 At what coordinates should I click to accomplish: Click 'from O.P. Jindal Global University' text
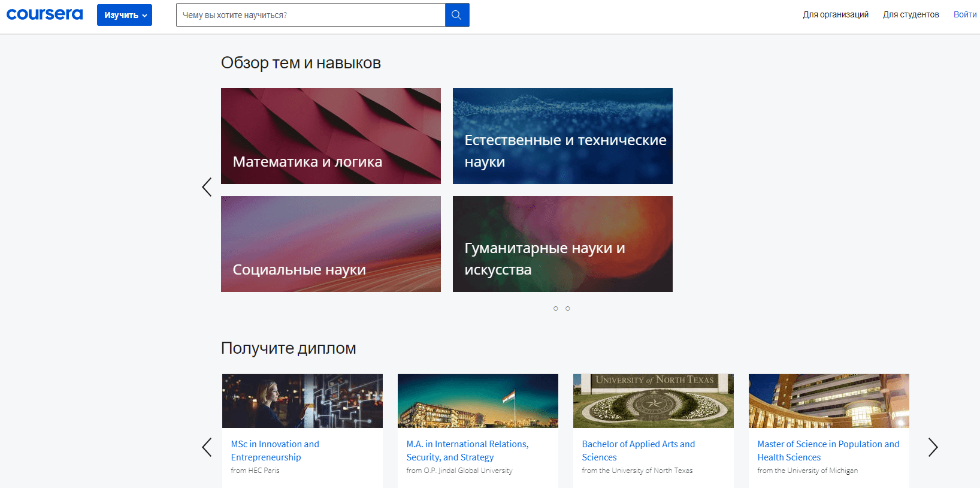pyautogui.click(x=459, y=471)
